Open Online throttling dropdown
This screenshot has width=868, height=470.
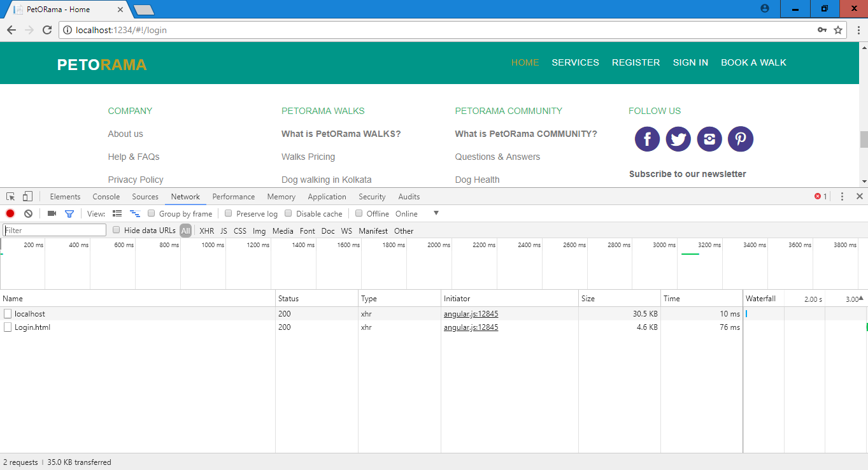417,213
